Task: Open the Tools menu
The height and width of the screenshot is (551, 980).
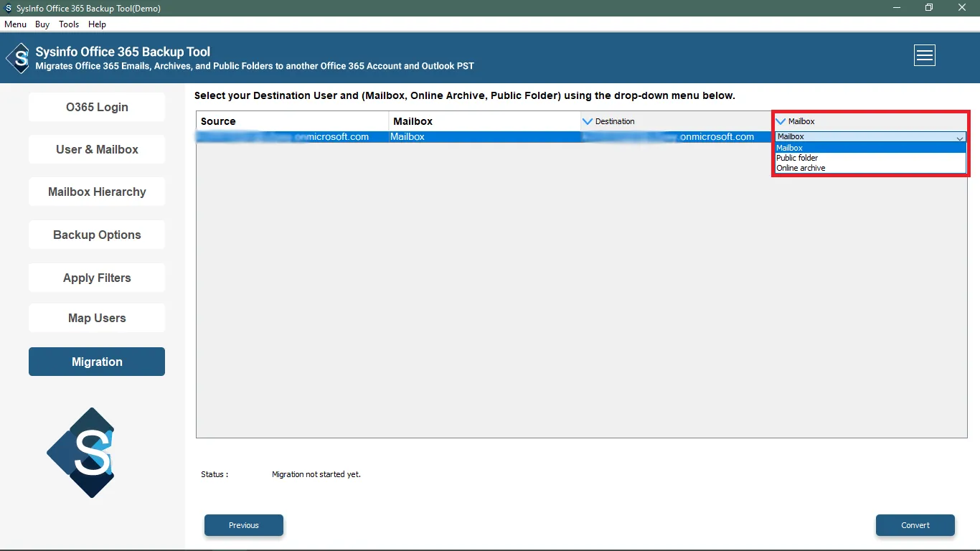Action: (69, 24)
